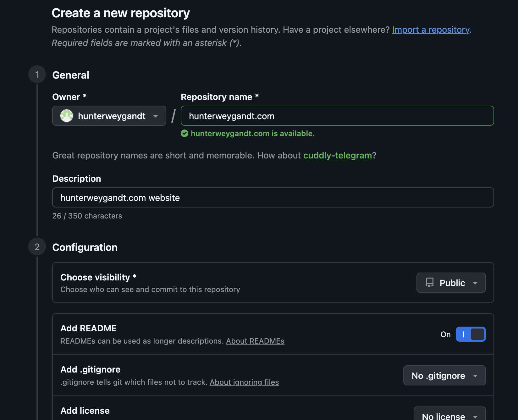518x420 pixels.
Task: Open the Owner dropdown for hunterweygandt
Action: point(109,116)
